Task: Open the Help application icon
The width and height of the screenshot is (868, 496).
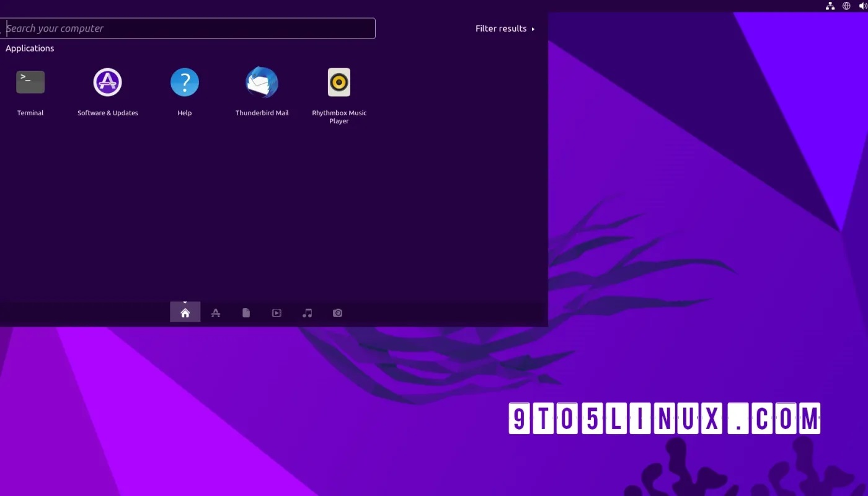Action: pyautogui.click(x=185, y=82)
